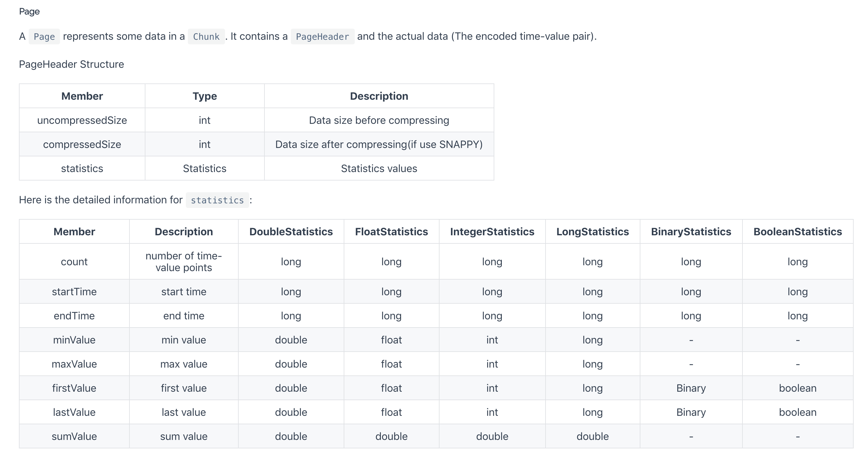Select the minValue row label
Screen dimensions: 868x466
pyautogui.click(x=74, y=340)
